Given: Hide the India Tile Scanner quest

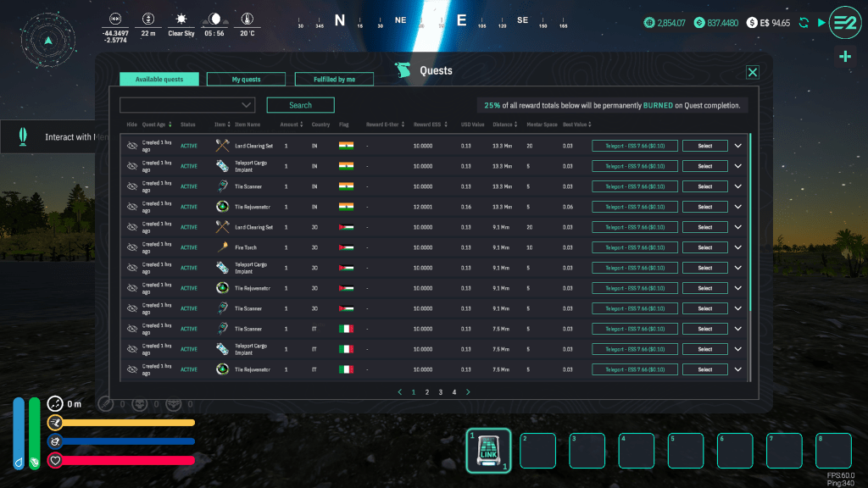Looking at the screenshot, I should 131,186.
